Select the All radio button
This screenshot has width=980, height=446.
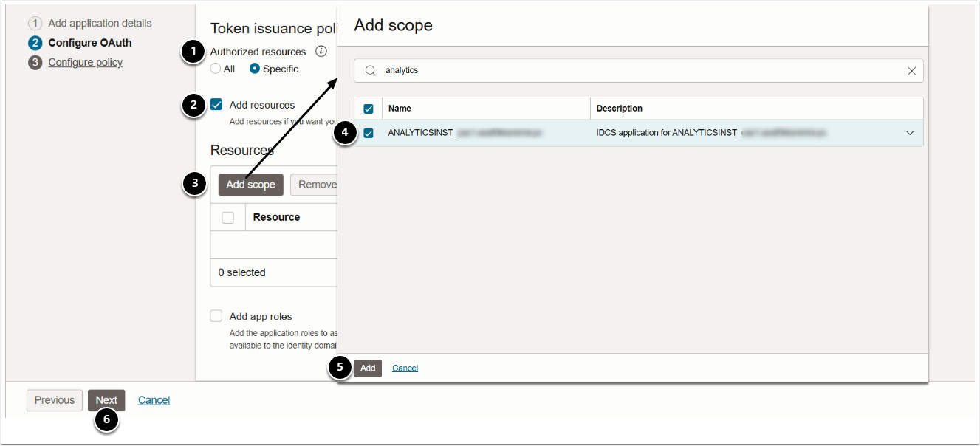tap(216, 69)
